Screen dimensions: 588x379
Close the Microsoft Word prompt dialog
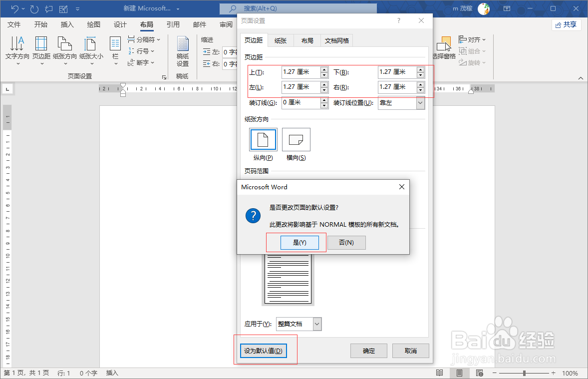pyautogui.click(x=402, y=187)
